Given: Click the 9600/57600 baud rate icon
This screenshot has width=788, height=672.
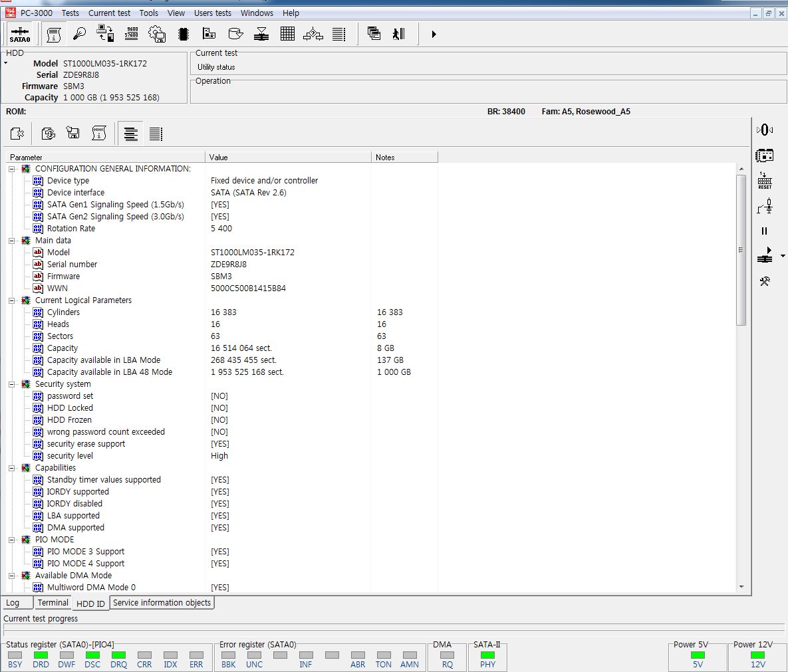Looking at the screenshot, I should (x=132, y=34).
